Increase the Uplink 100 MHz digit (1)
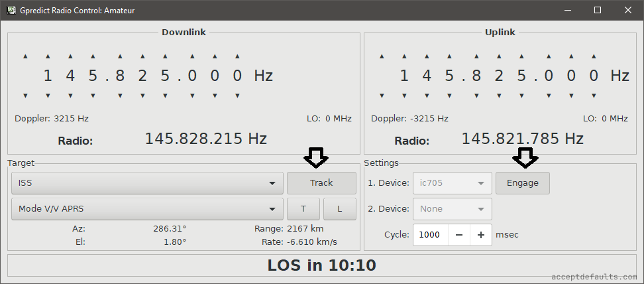This screenshot has width=644, height=284. pyautogui.click(x=403, y=56)
